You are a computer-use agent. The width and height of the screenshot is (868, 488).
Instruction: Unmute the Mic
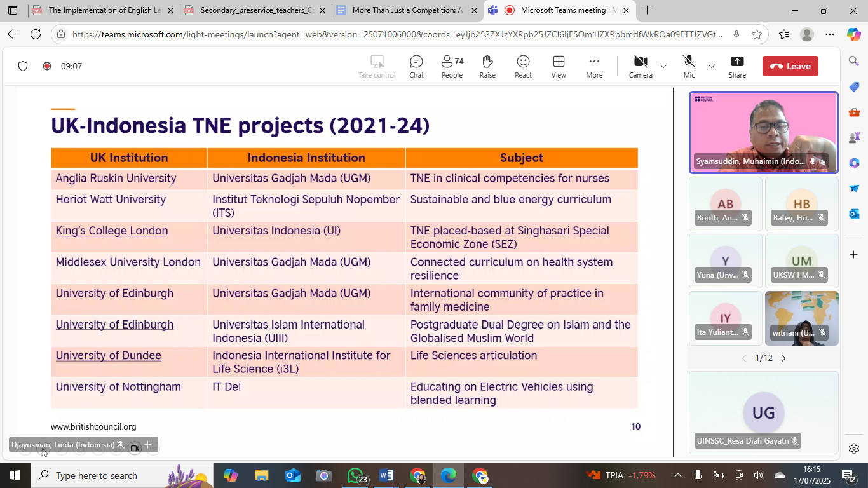pos(689,67)
